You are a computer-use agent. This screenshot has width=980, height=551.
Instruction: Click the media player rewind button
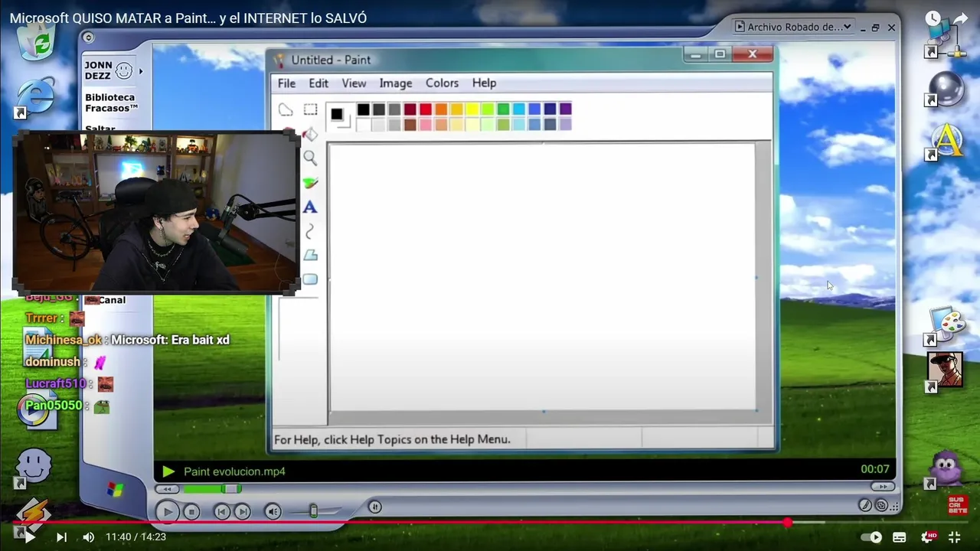click(166, 489)
